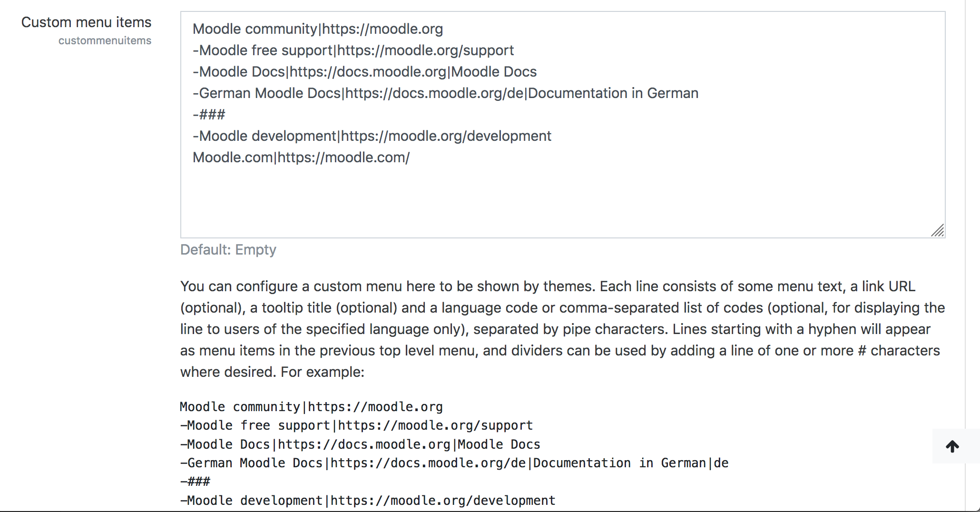Click example line '-Moodle free support|https://moodle.org/support'
980x512 pixels.
(356, 425)
